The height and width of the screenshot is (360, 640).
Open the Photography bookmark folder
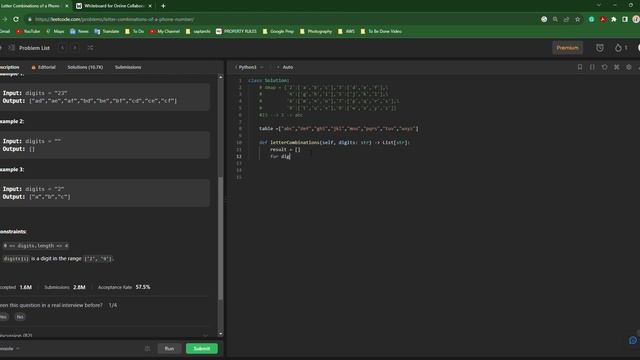(x=316, y=31)
